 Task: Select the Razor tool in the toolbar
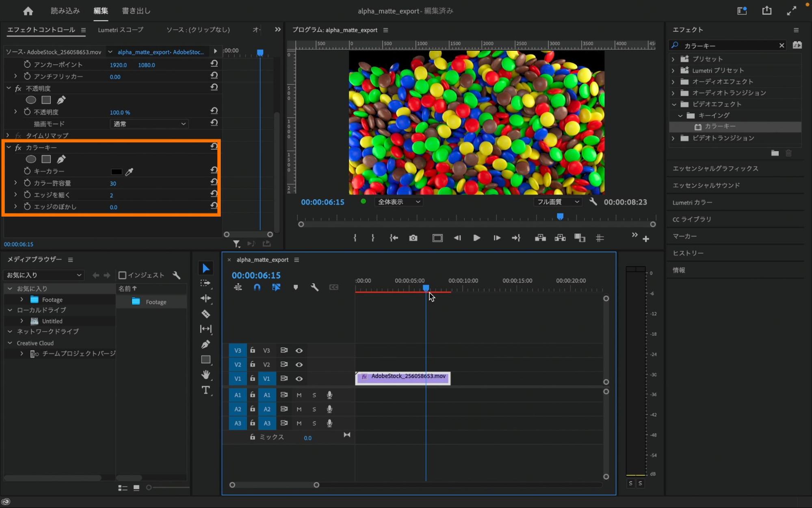pos(206,314)
